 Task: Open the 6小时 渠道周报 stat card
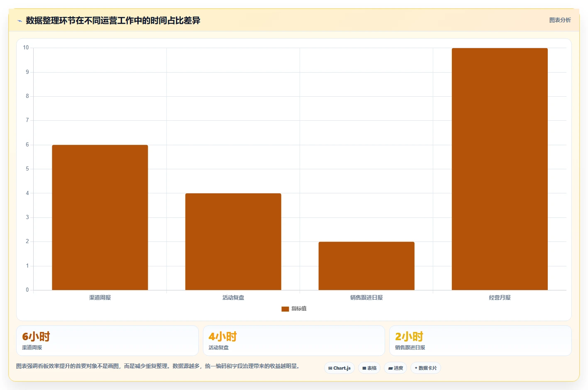pos(107,341)
